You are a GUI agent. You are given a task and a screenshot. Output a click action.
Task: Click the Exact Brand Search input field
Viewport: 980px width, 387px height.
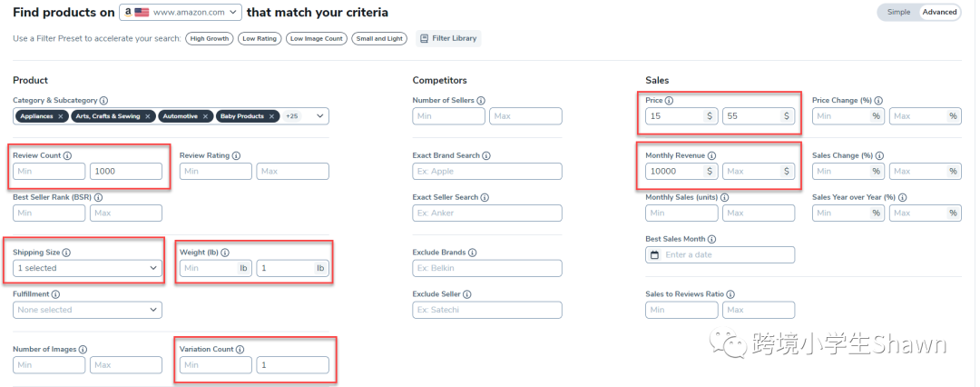(x=487, y=171)
